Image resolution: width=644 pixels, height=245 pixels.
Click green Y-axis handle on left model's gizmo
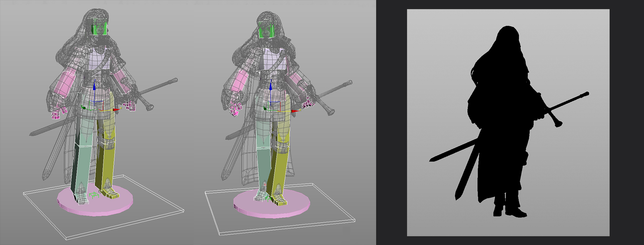tap(84, 108)
